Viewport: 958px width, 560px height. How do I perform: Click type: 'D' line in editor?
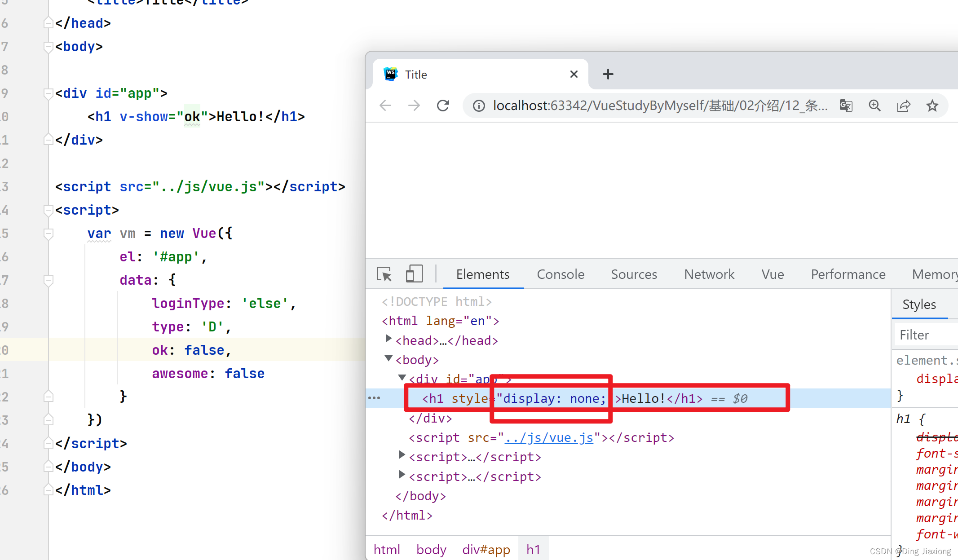click(192, 326)
